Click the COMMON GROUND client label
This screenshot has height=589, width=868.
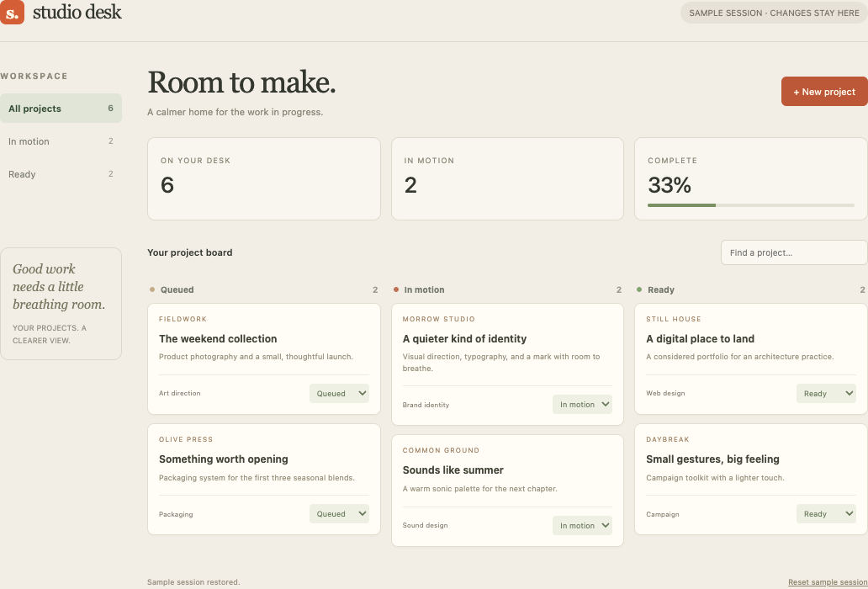(x=442, y=451)
